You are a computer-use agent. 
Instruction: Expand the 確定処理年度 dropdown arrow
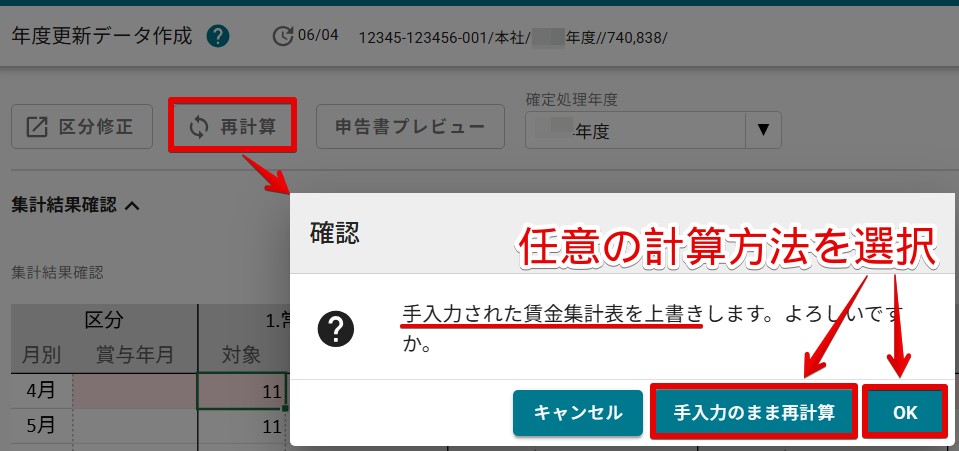click(x=763, y=130)
